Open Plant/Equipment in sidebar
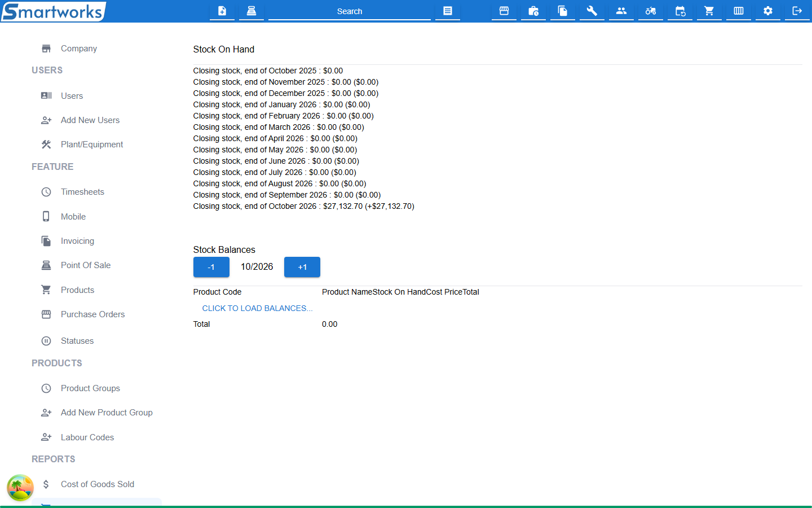 tap(96, 144)
